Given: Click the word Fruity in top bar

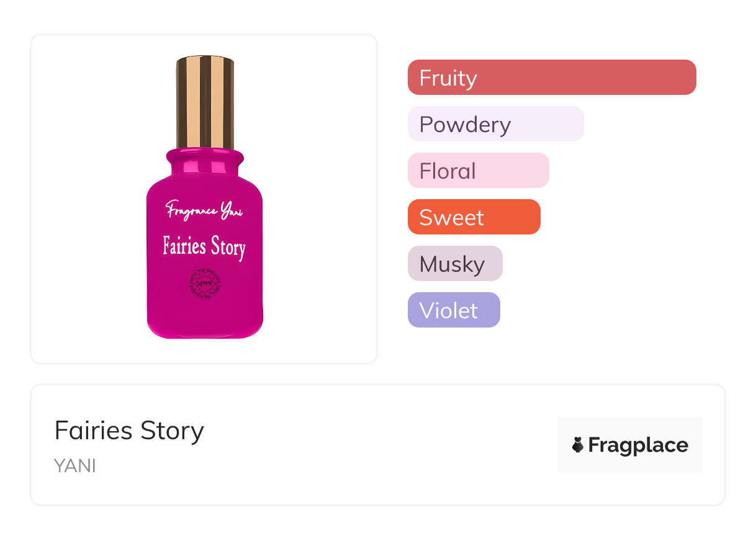Looking at the screenshot, I should (448, 78).
